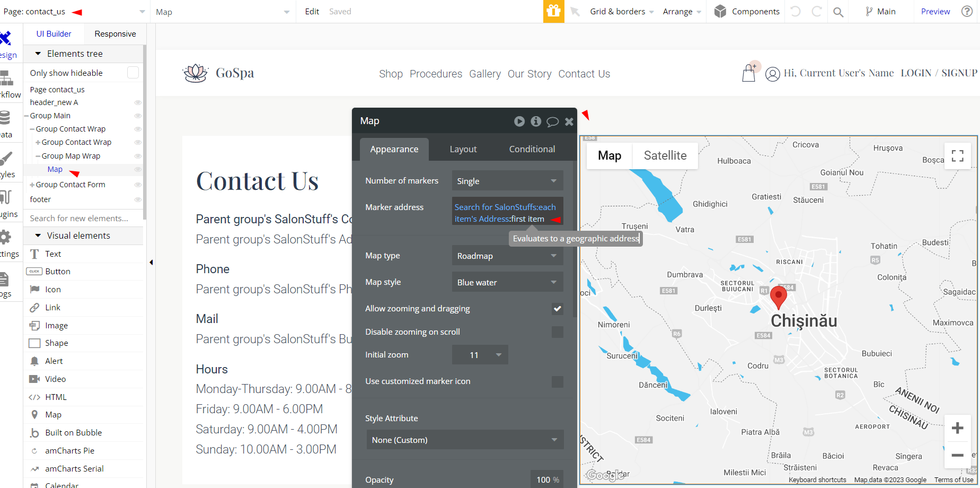The width and height of the screenshot is (980, 488).
Task: Click the shopping bag cart icon
Action: pyautogui.click(x=748, y=73)
